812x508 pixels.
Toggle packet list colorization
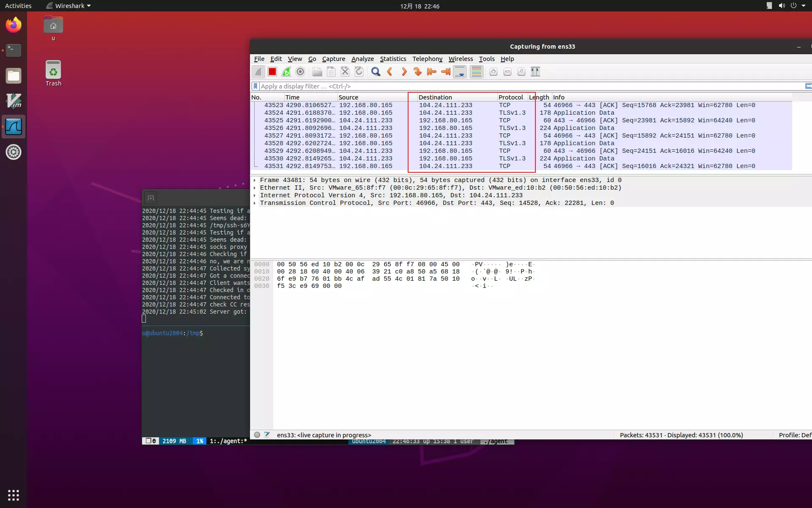477,72
